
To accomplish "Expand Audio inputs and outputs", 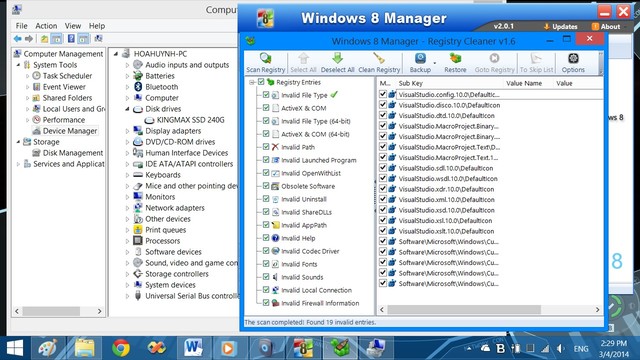I will 127,65.
